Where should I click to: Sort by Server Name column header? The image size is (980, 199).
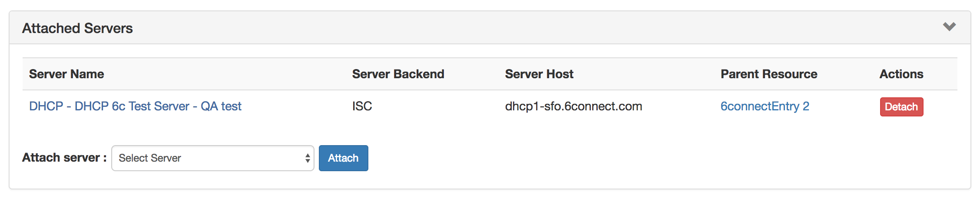point(66,74)
